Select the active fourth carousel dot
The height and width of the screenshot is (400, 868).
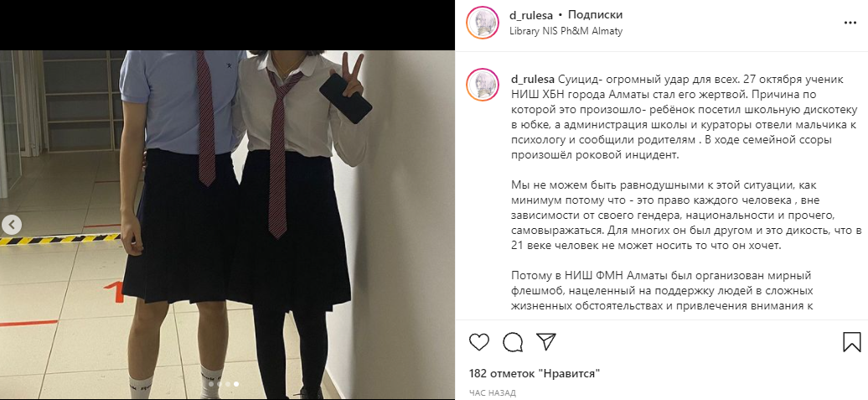pos(235,383)
